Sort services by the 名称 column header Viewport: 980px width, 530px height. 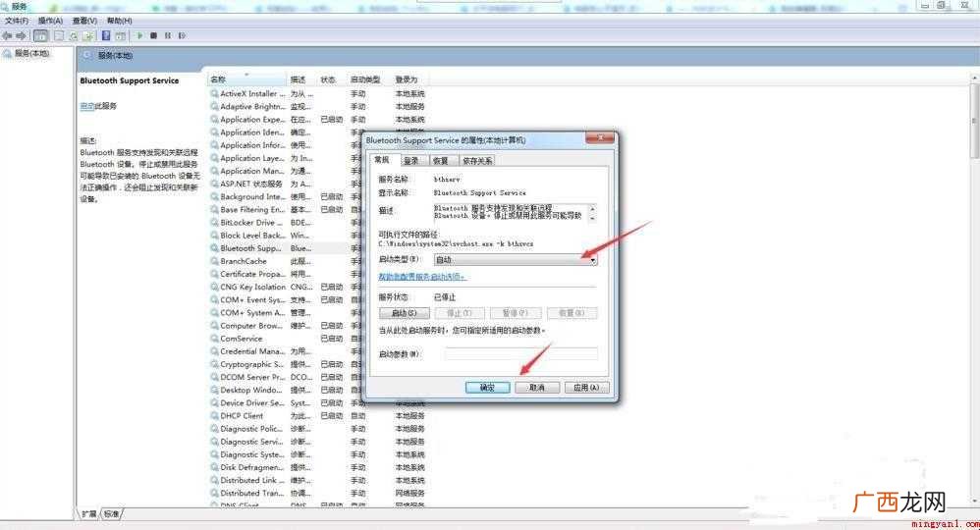[247, 79]
